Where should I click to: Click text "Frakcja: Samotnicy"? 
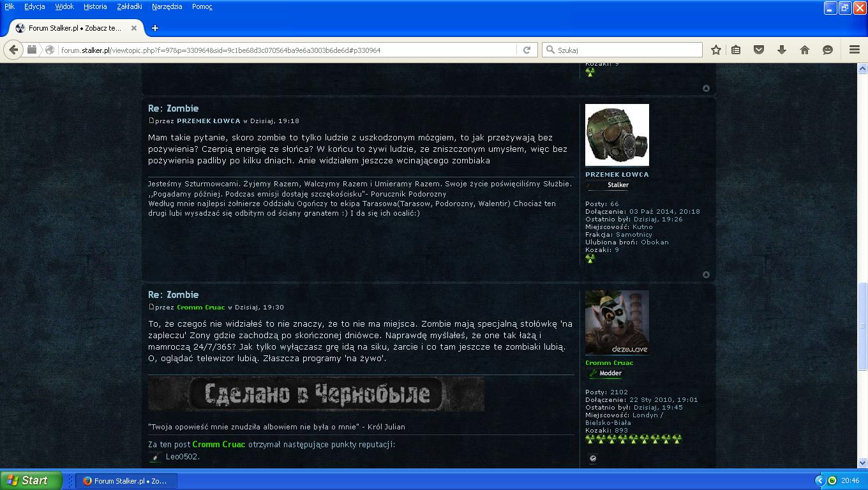point(618,234)
